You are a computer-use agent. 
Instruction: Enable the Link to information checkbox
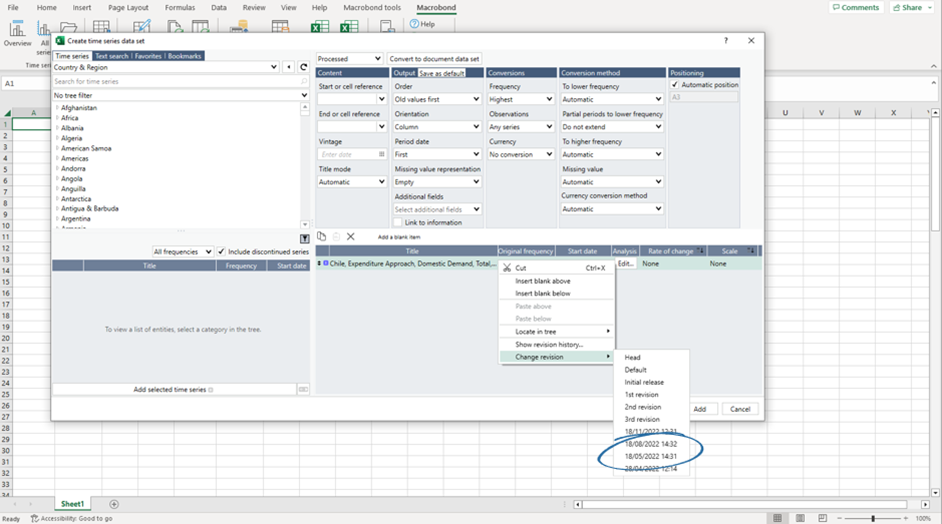point(398,223)
